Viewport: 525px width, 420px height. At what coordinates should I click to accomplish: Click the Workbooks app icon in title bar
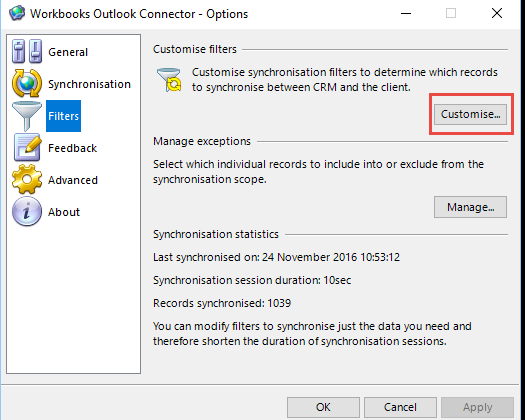click(x=17, y=13)
